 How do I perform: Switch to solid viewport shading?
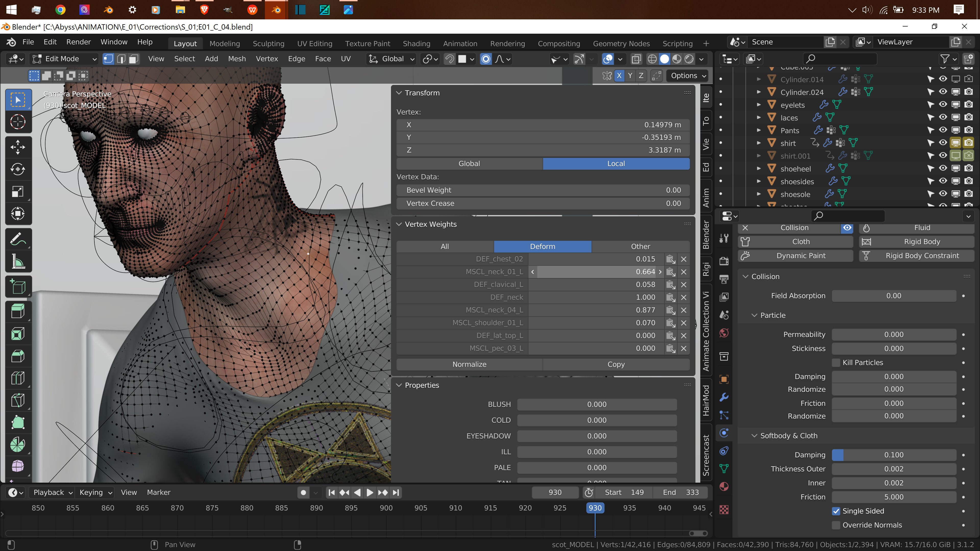point(664,59)
